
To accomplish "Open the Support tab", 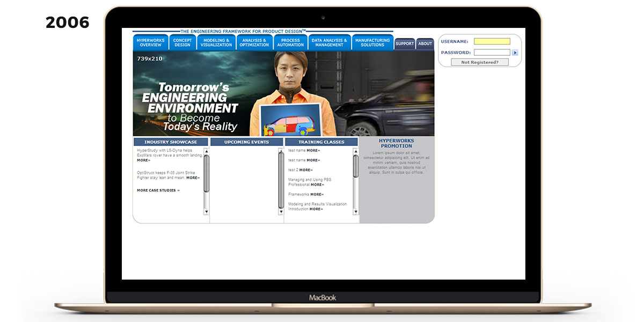I will coord(405,43).
